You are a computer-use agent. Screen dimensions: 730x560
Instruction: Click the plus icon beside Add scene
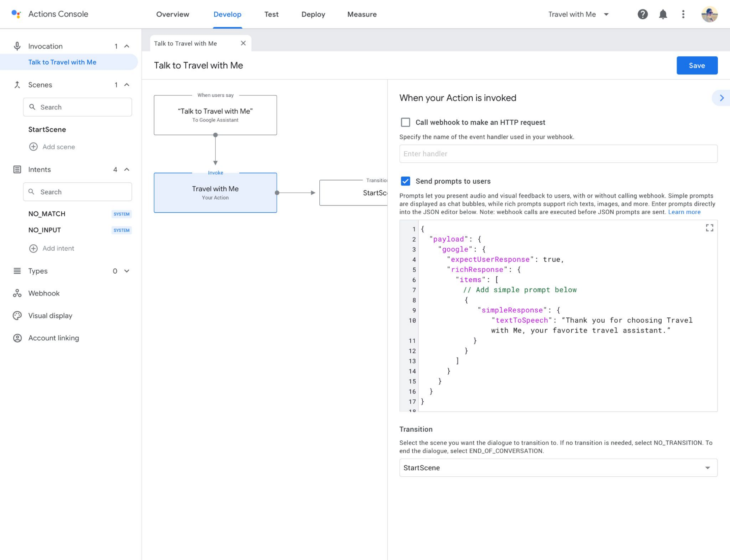(x=33, y=147)
